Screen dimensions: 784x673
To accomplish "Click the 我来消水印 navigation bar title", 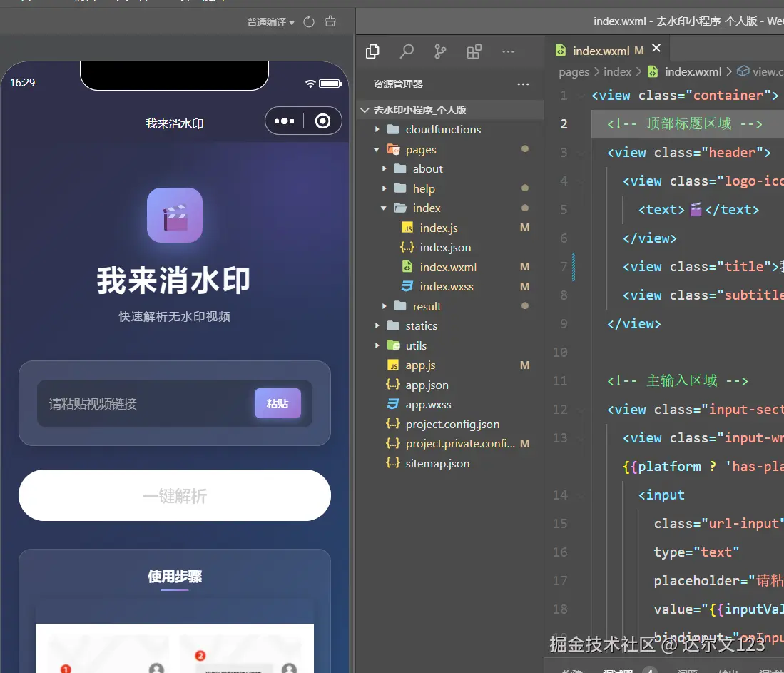I will [x=175, y=123].
